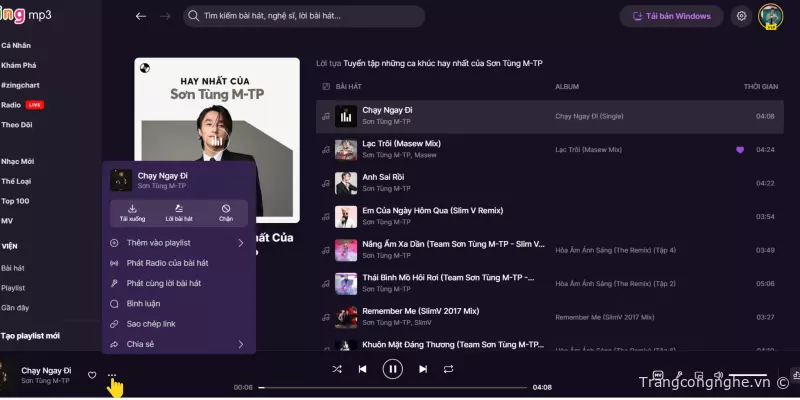Skip to the next track

423,369
